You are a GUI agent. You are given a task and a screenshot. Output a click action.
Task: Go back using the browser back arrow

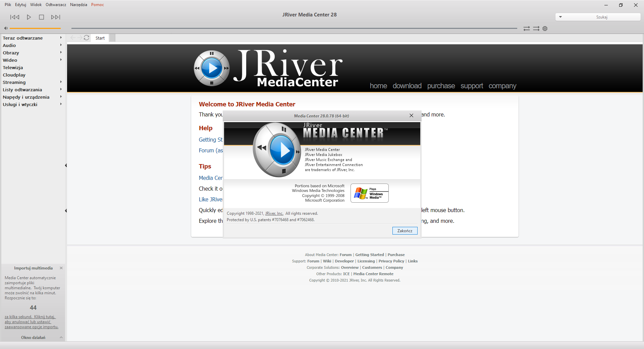[73, 38]
